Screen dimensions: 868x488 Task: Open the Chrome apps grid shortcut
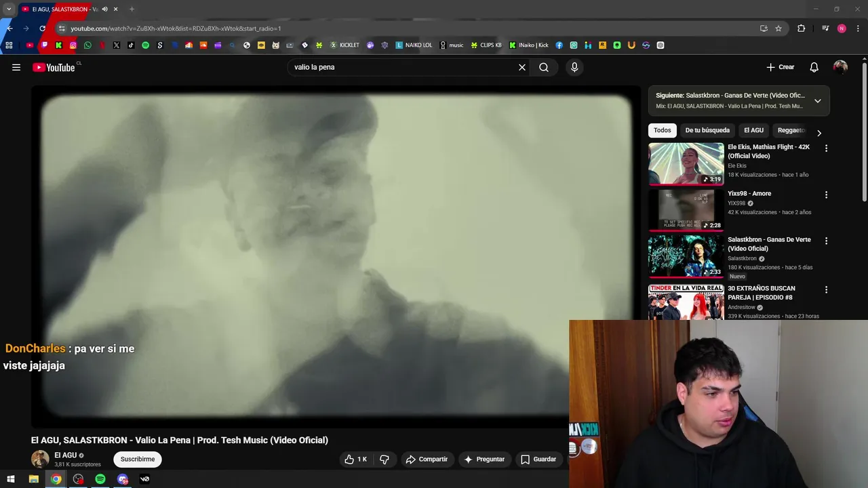click(x=9, y=45)
